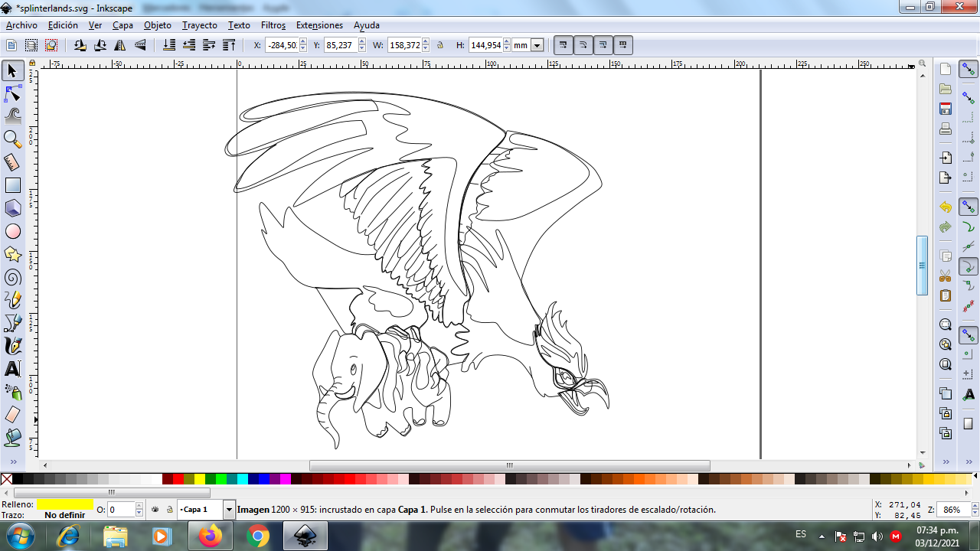
Task: Expand hidden toolbox tools chevron
Action: coord(12,462)
